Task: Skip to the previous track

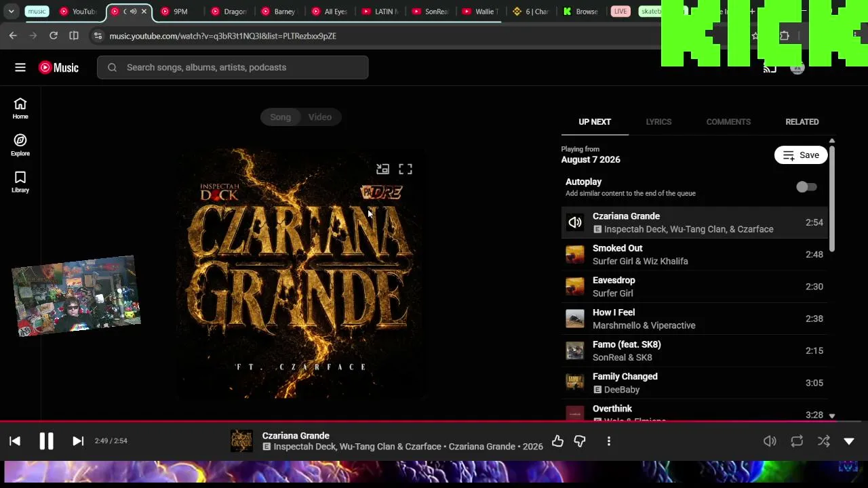Action: coord(15,441)
